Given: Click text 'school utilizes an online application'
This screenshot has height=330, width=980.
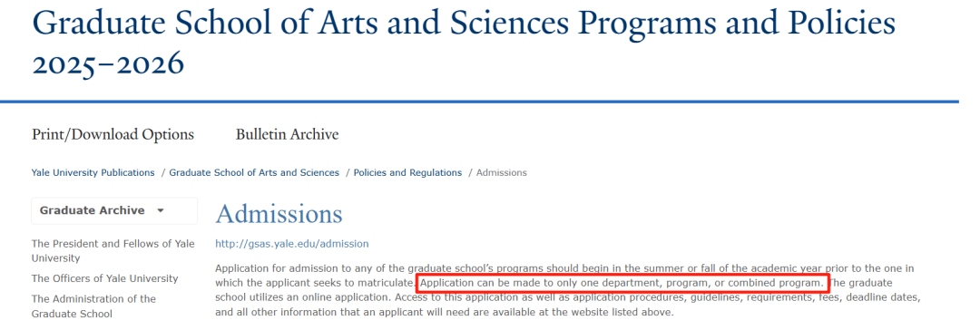Looking at the screenshot, I should tap(302, 297).
